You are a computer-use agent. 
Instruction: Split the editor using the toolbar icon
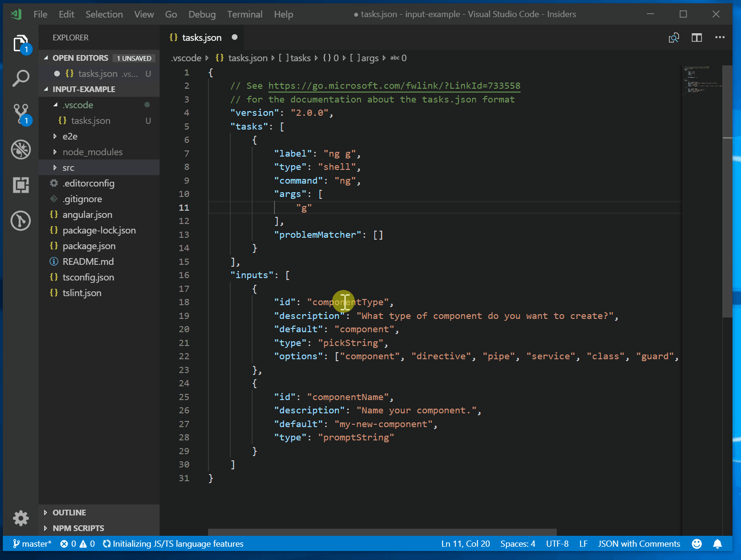tap(696, 37)
